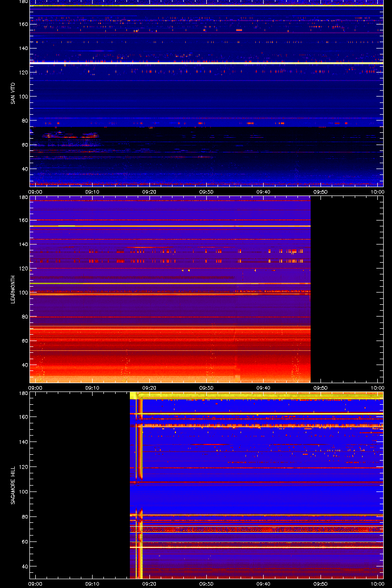Click the 60 frequency label on Sagamore Hill
The image size is (392, 588).
[x=24, y=541]
